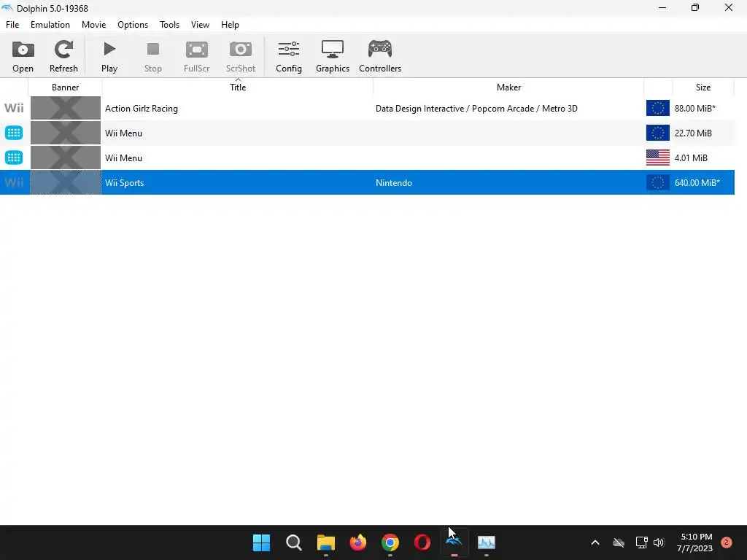Click the EU flag on the Wii Sports row
This screenshot has height=560, width=747.
tap(658, 182)
